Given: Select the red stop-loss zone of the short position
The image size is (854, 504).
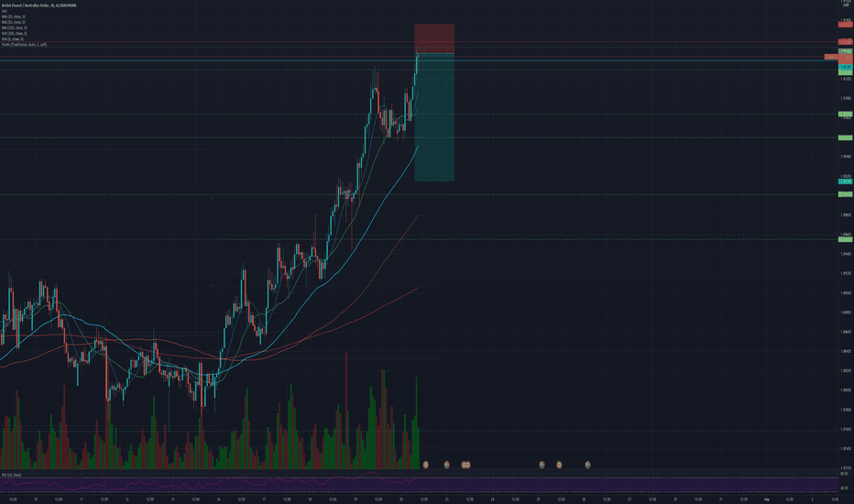Looking at the screenshot, I should tap(434, 38).
